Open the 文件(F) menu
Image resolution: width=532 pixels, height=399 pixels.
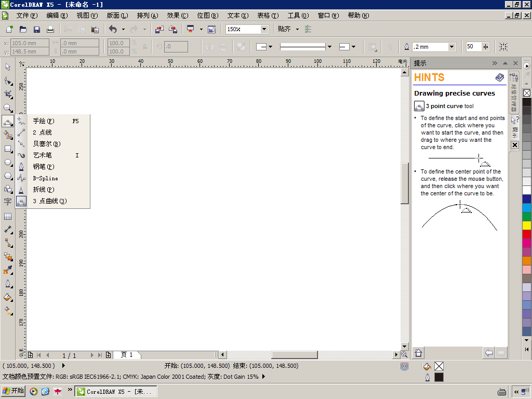click(27, 16)
